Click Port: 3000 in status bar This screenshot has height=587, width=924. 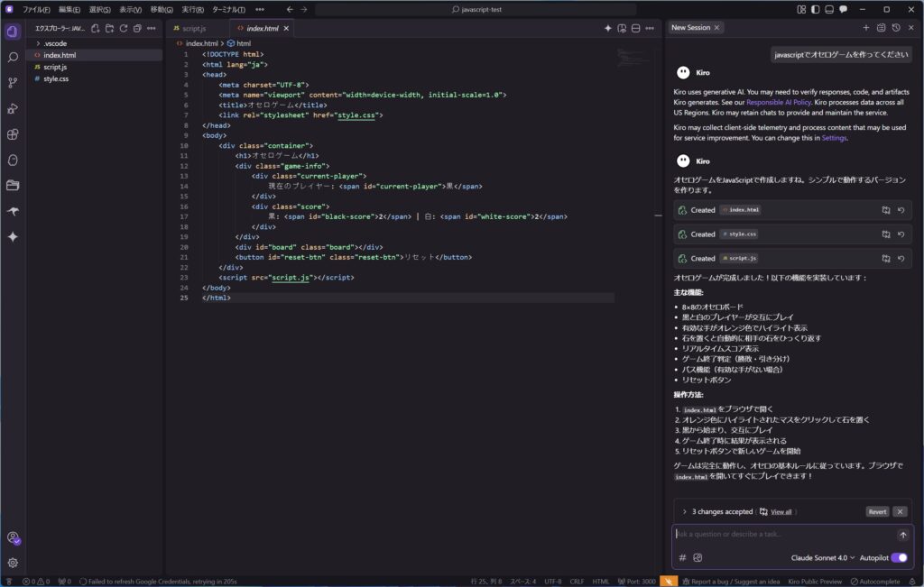click(636, 582)
